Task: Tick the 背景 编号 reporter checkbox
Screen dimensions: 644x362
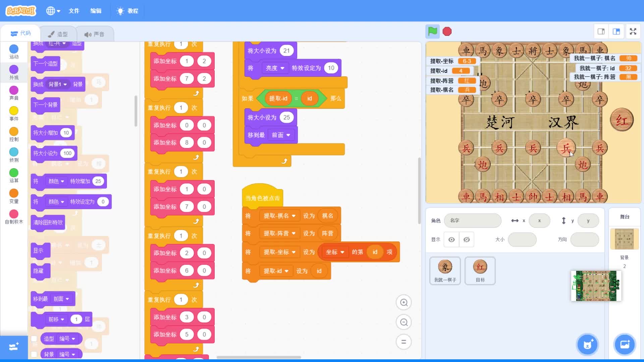Action: tap(34, 354)
